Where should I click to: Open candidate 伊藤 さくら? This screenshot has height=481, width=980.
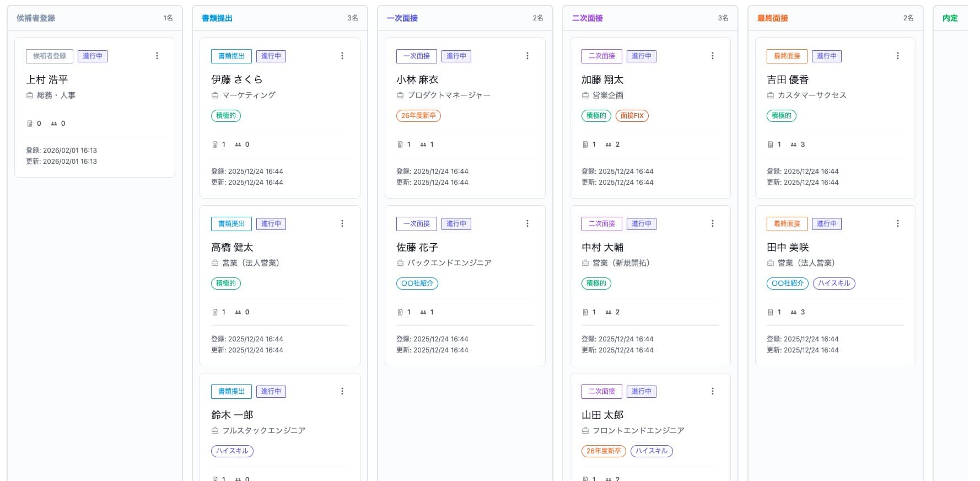[237, 79]
